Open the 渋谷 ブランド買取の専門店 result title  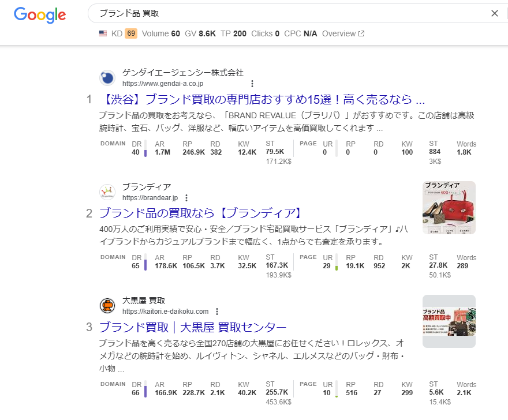click(x=262, y=99)
